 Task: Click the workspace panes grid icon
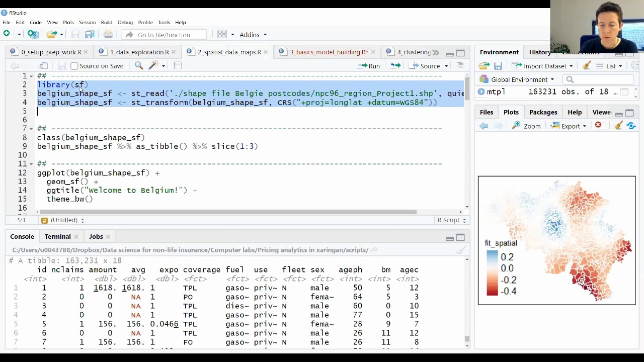[x=222, y=34]
